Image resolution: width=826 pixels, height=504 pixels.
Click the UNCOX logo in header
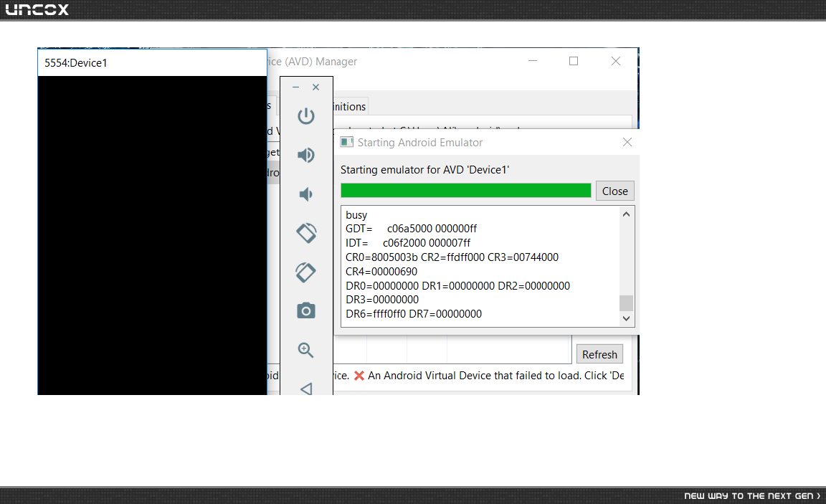tap(37, 9)
